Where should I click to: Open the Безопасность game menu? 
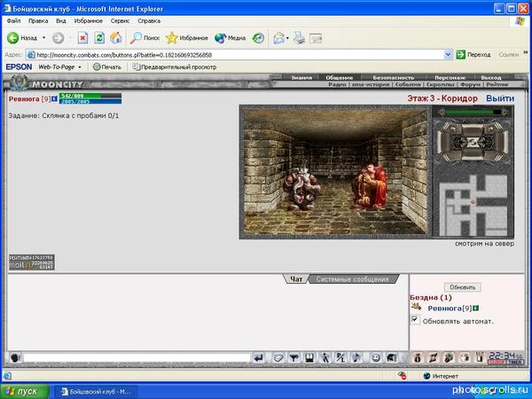coord(393,78)
